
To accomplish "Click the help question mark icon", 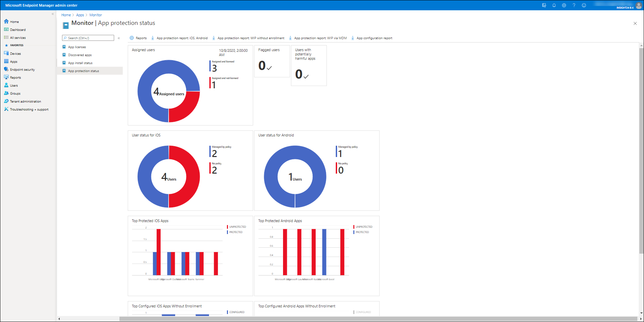I will point(574,5).
